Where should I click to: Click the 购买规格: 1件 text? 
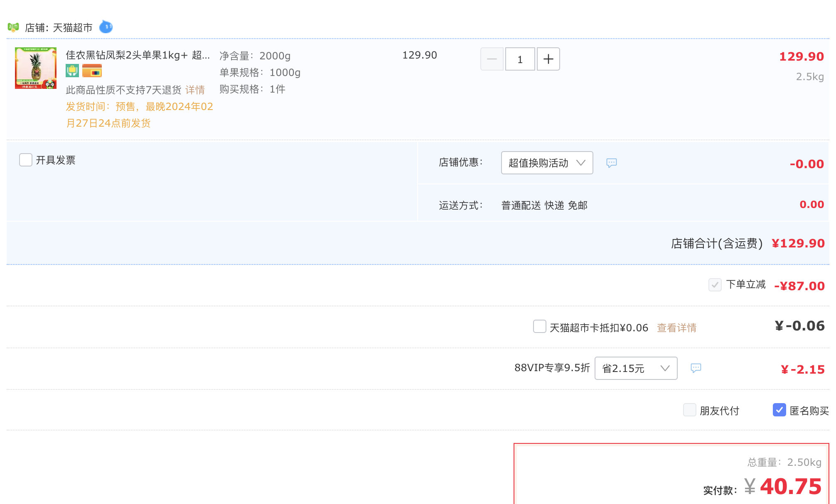tap(252, 89)
